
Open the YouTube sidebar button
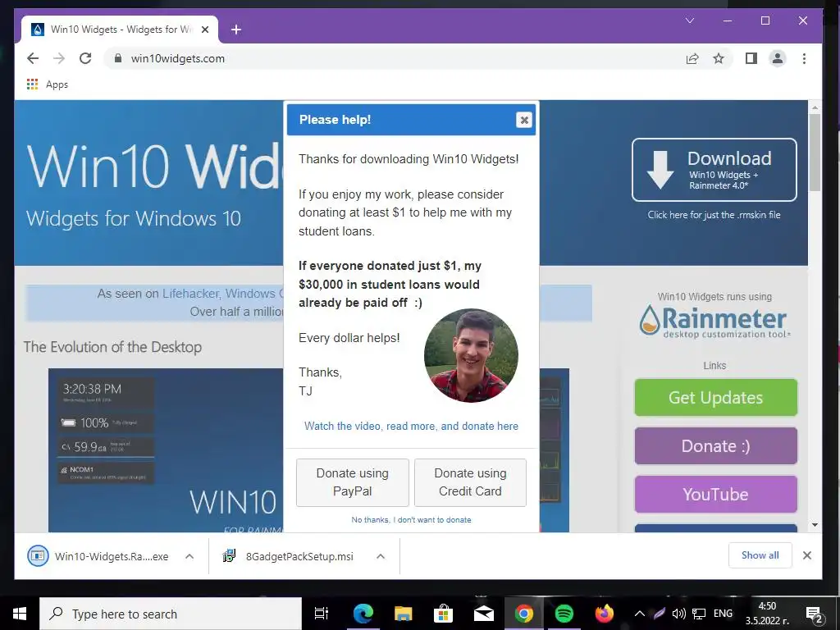(715, 494)
